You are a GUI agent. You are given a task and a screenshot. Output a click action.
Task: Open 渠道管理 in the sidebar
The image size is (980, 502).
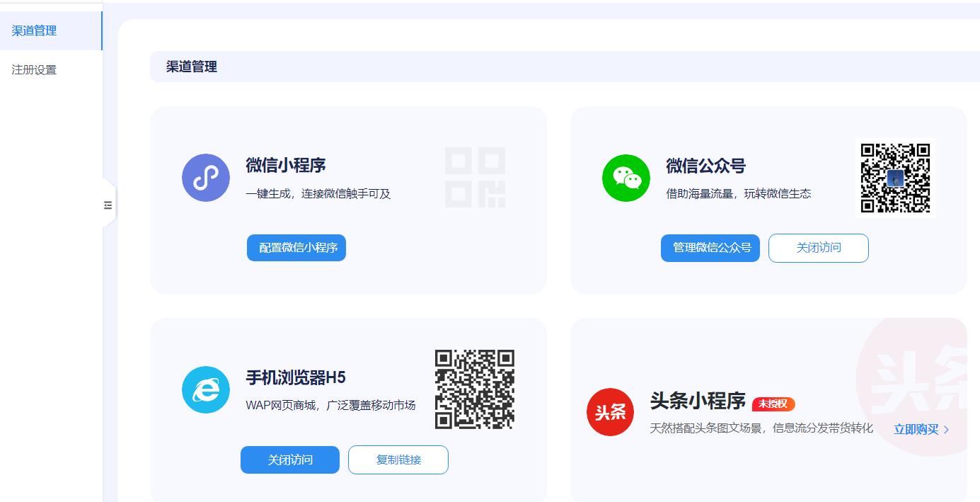click(x=51, y=30)
